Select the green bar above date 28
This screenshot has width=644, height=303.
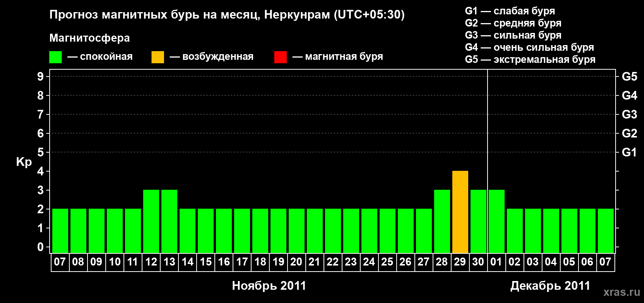pos(442,222)
